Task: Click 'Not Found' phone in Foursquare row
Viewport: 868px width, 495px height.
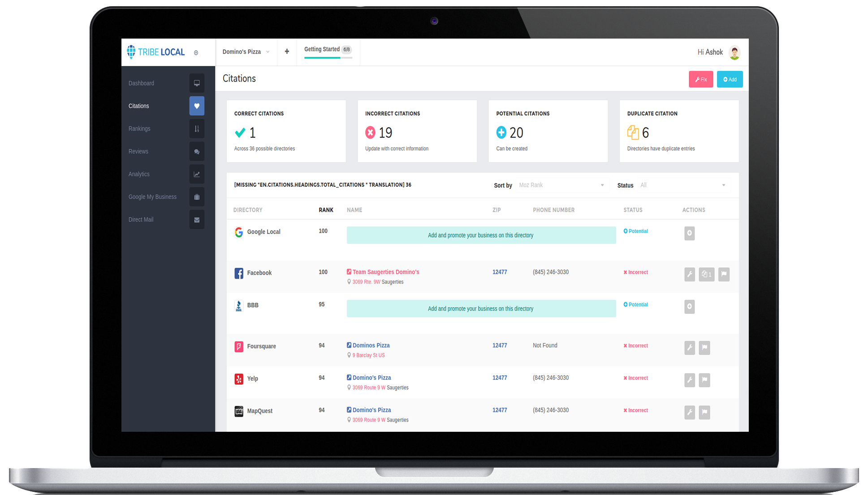Action: point(545,346)
